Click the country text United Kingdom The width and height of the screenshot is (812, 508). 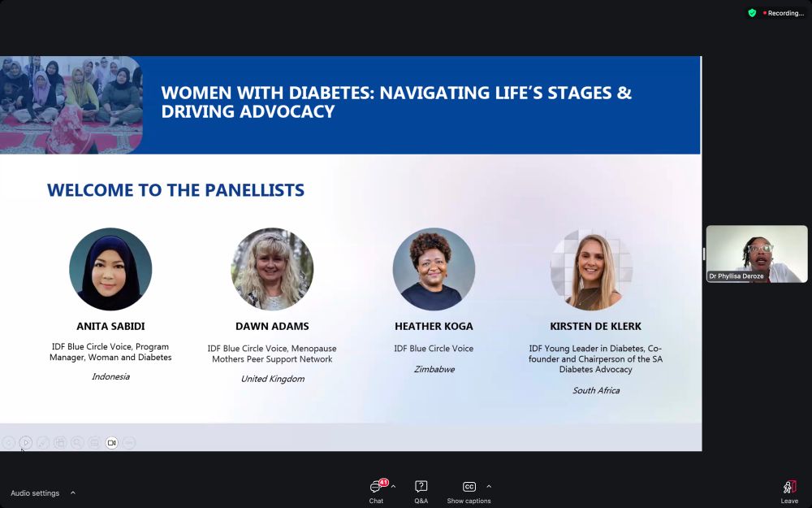coord(272,379)
